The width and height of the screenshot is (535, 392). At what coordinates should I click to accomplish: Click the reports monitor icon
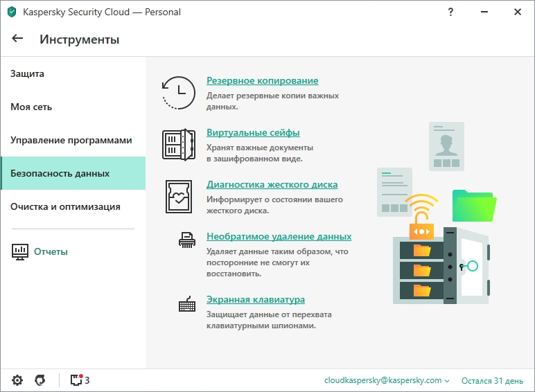coord(20,252)
